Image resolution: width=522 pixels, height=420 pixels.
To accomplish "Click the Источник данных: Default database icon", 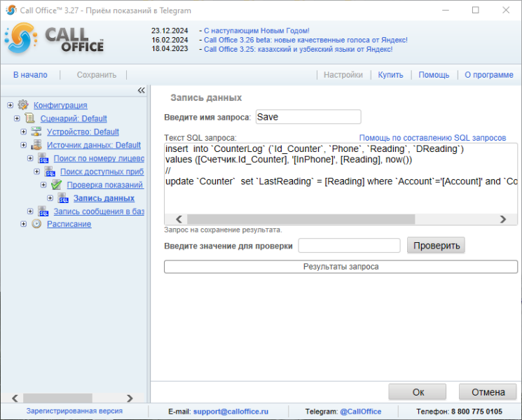I will pos(36,145).
